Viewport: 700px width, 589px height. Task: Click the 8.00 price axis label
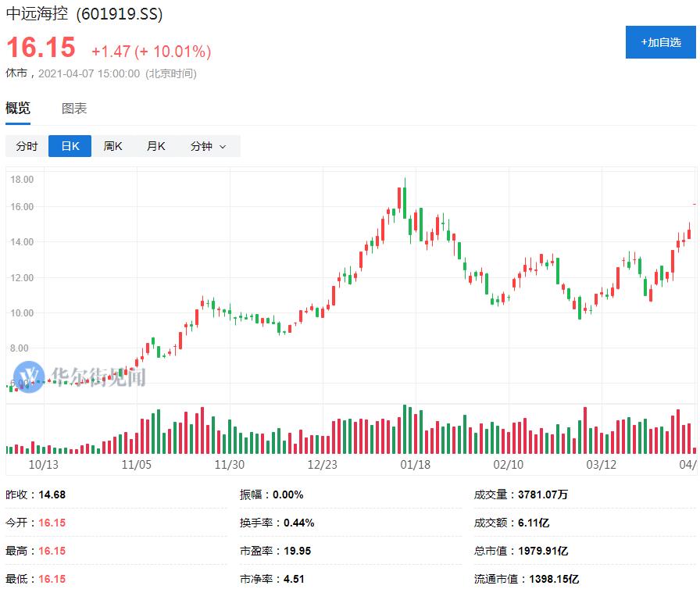(20, 348)
